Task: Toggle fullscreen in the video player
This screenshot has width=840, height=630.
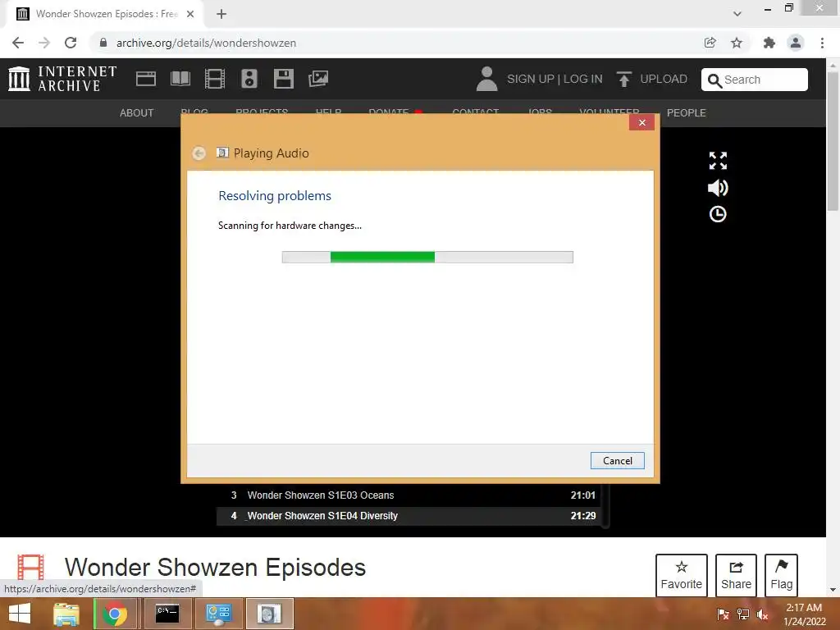Action: click(718, 160)
